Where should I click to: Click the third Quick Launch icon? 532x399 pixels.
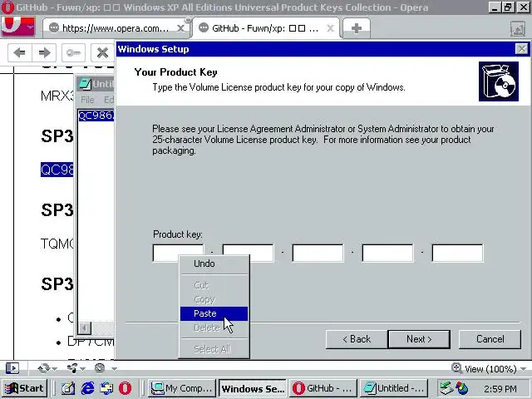[x=106, y=388]
